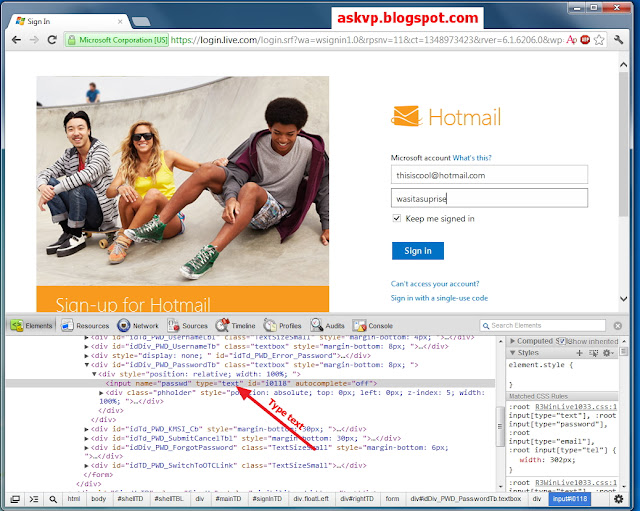Image resolution: width=640 pixels, height=511 pixels.
Task: Select div.floatLeft breadcrumb
Action: click(x=311, y=499)
